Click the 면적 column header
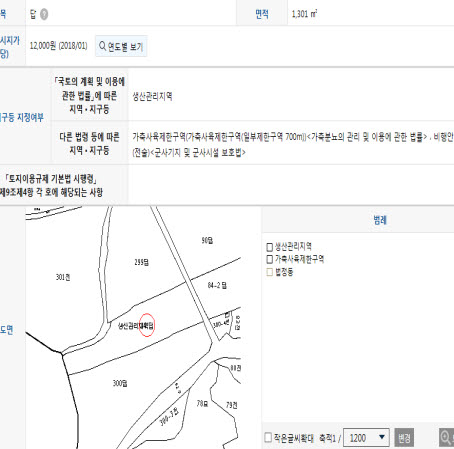This screenshot has width=454, height=449. coord(262,14)
